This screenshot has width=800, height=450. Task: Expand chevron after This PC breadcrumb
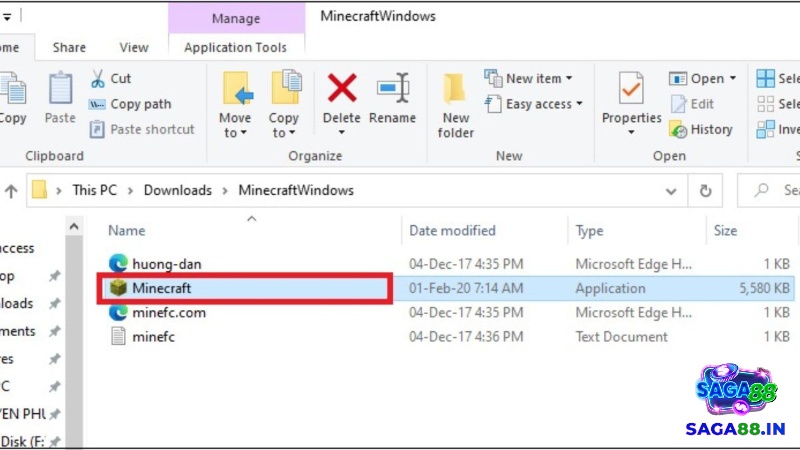pos(130,191)
